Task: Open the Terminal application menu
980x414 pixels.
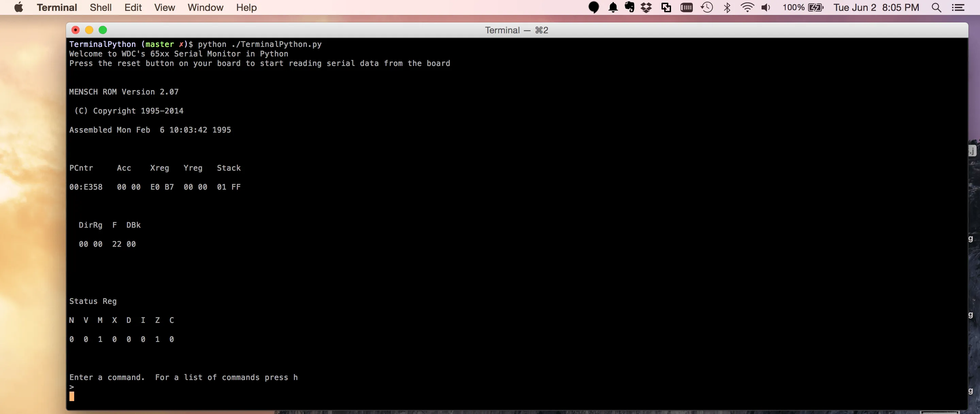Action: (x=57, y=7)
